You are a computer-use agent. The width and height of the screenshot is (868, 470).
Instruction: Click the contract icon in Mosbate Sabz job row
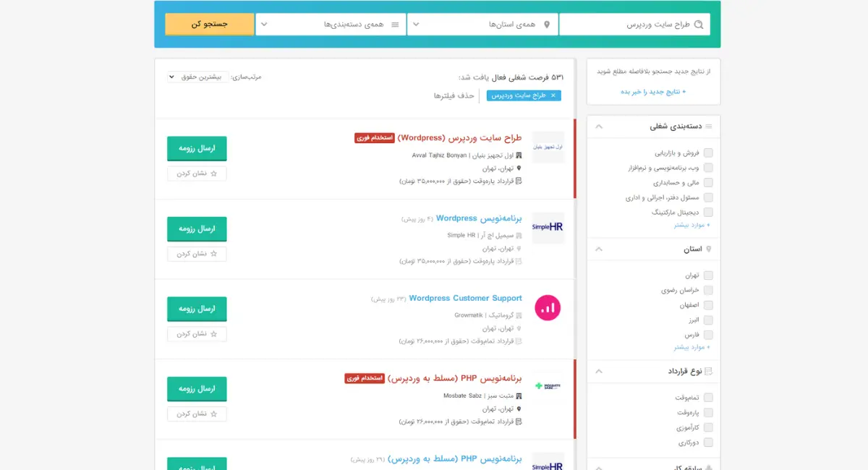coord(519,422)
